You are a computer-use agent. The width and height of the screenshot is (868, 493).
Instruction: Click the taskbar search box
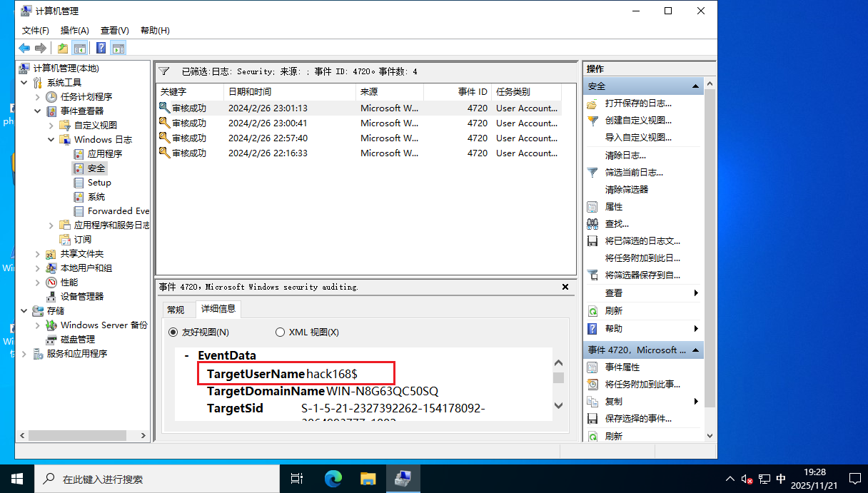coord(157,479)
